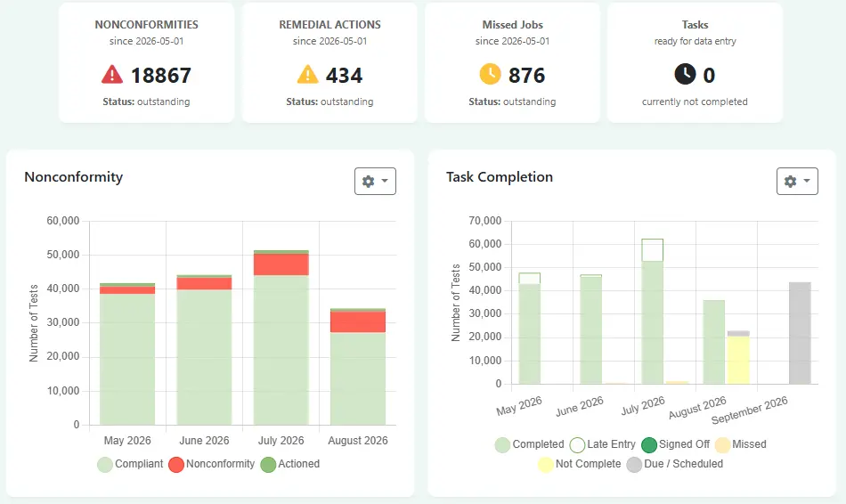Click the May 2026 compliant bar in Nonconformity chart
The image size is (846, 504).
(x=127, y=359)
